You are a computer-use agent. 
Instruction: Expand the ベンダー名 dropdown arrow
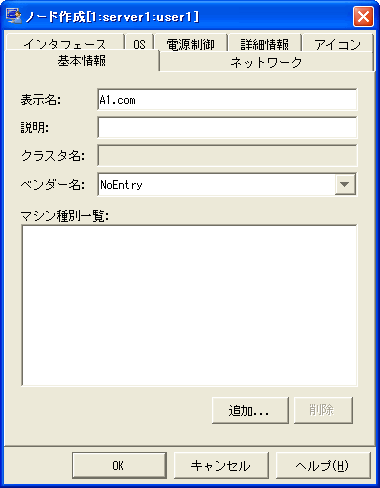pyautogui.click(x=345, y=184)
